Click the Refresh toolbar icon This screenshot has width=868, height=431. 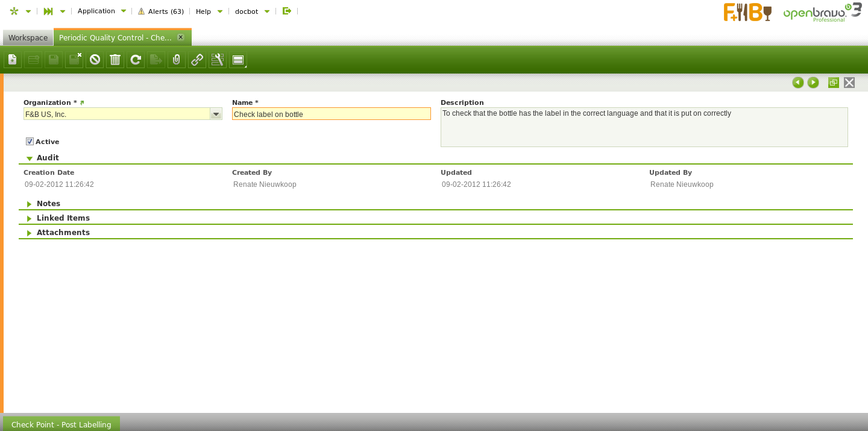[x=136, y=60]
